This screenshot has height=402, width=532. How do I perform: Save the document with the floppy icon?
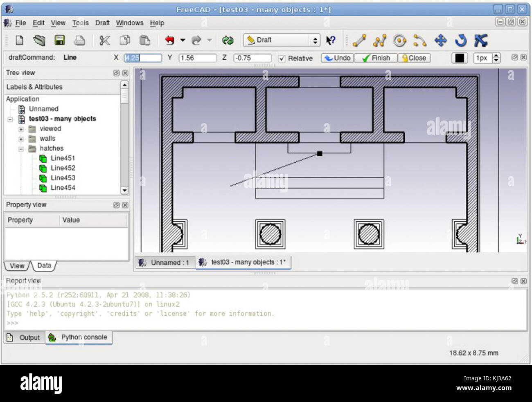(x=60, y=40)
